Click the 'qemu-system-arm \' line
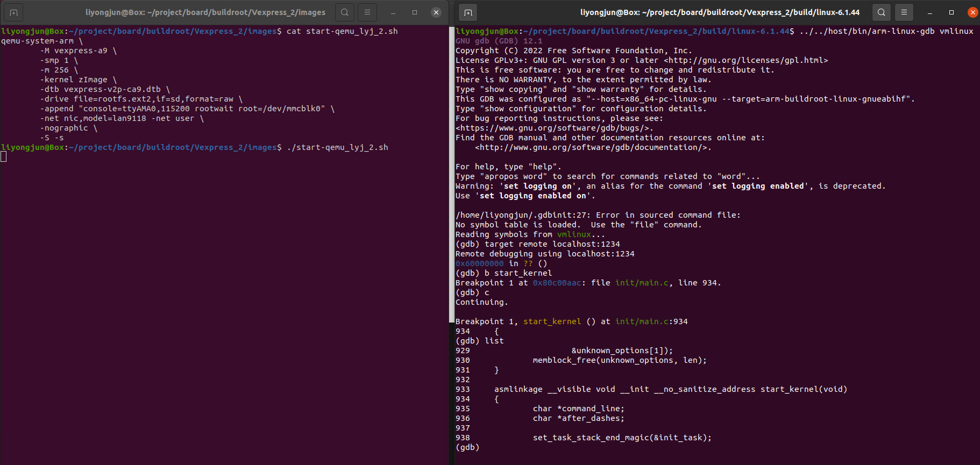 [42, 41]
